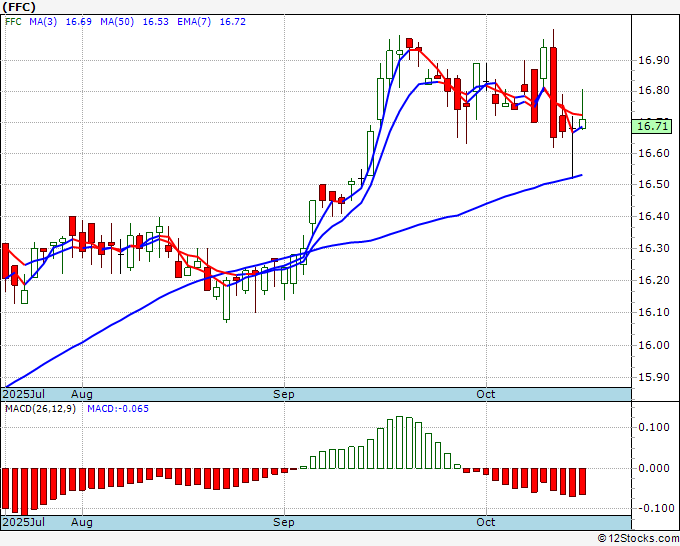Click Aug on MACD date axis
The image size is (680, 546).
click(82, 522)
